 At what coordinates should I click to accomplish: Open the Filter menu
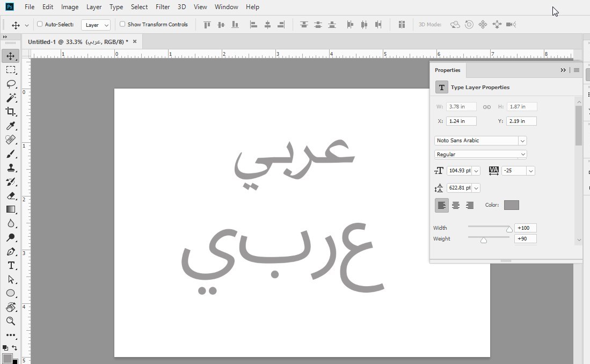tap(163, 7)
